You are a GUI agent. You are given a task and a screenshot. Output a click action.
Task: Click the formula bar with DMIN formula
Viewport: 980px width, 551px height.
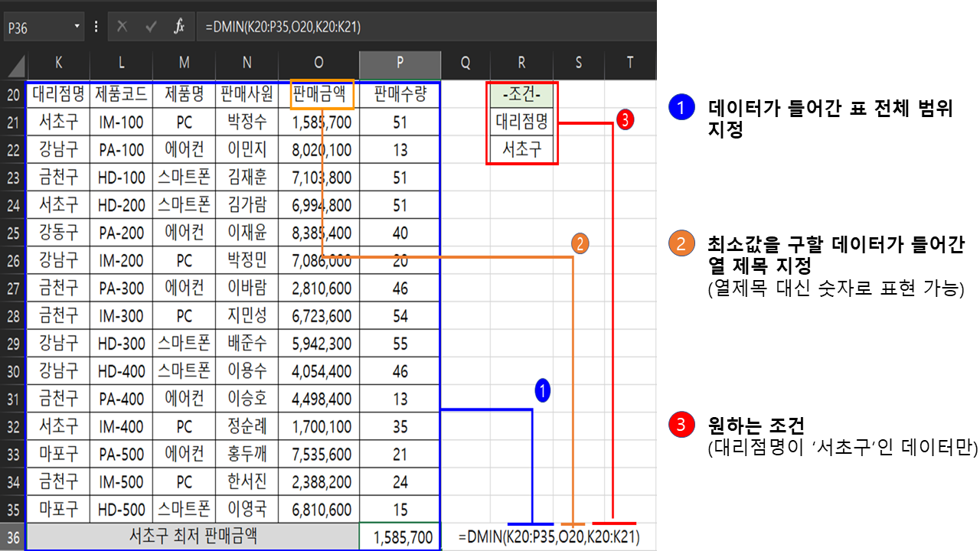[x=426, y=27]
